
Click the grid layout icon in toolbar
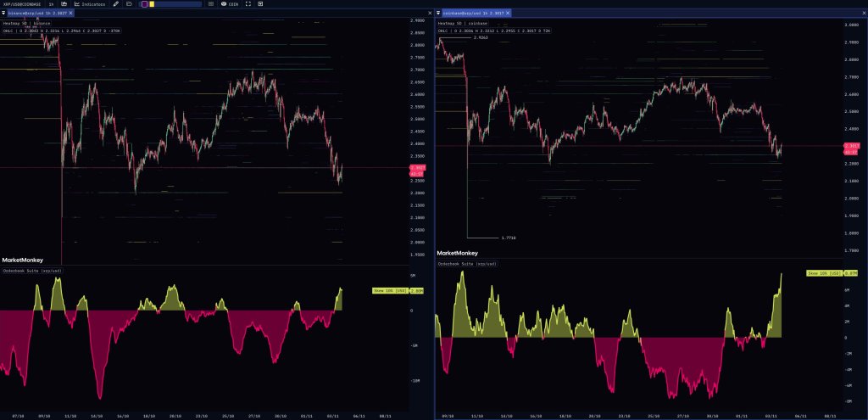[209, 4]
